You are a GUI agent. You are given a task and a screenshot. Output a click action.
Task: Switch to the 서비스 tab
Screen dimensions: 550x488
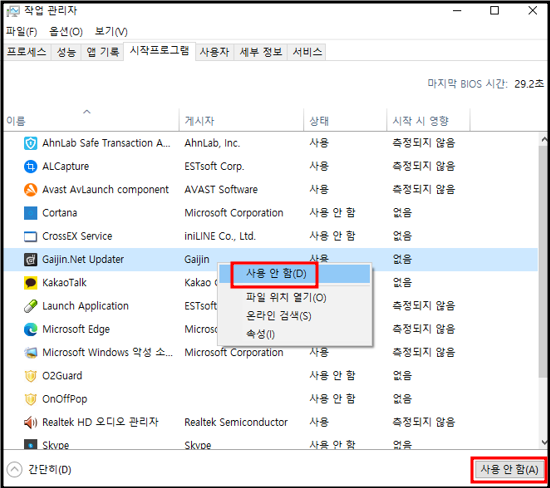point(307,52)
